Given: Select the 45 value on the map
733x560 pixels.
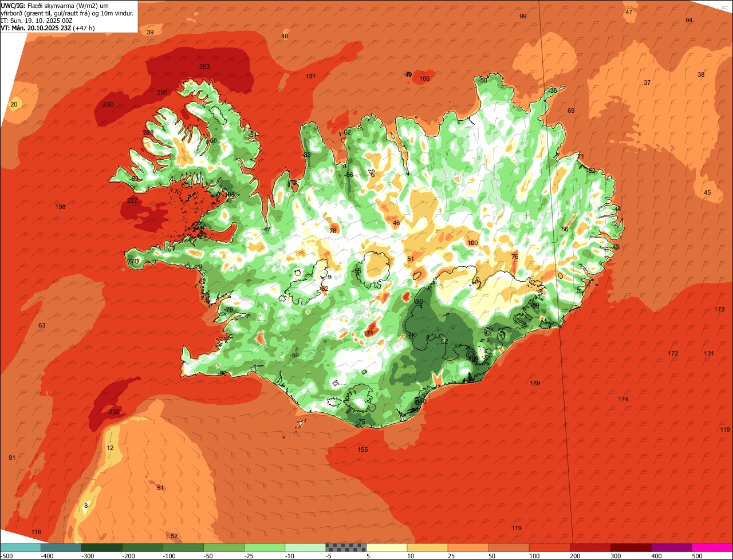Looking at the screenshot, I should click(x=707, y=192).
